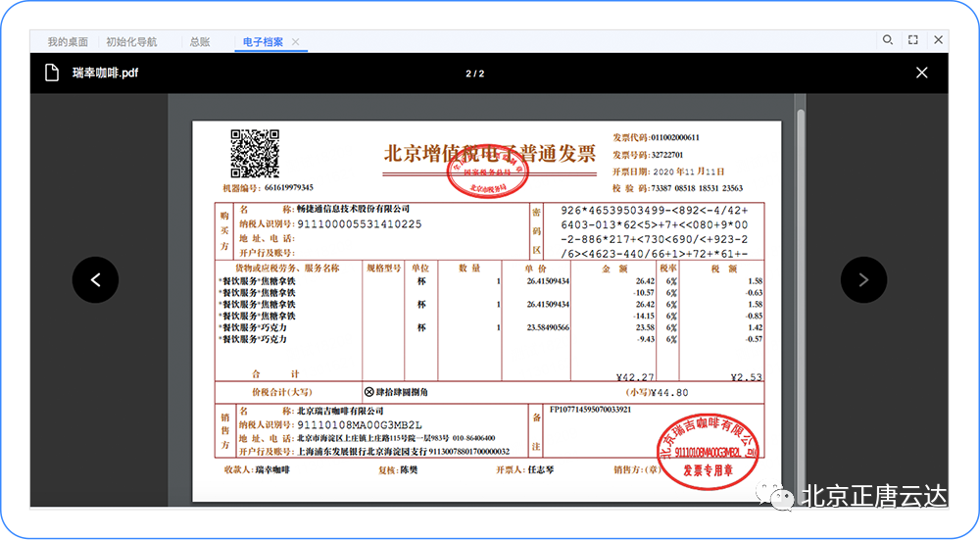Click the remark code FP107714595070033921
Viewport: 980px width, 540px height.
point(591,410)
